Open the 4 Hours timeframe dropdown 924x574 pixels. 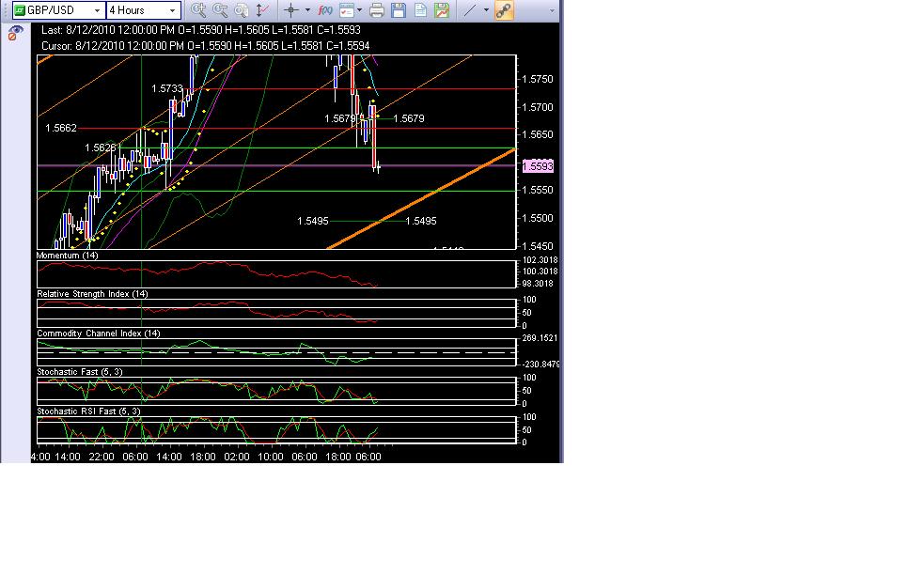172,10
